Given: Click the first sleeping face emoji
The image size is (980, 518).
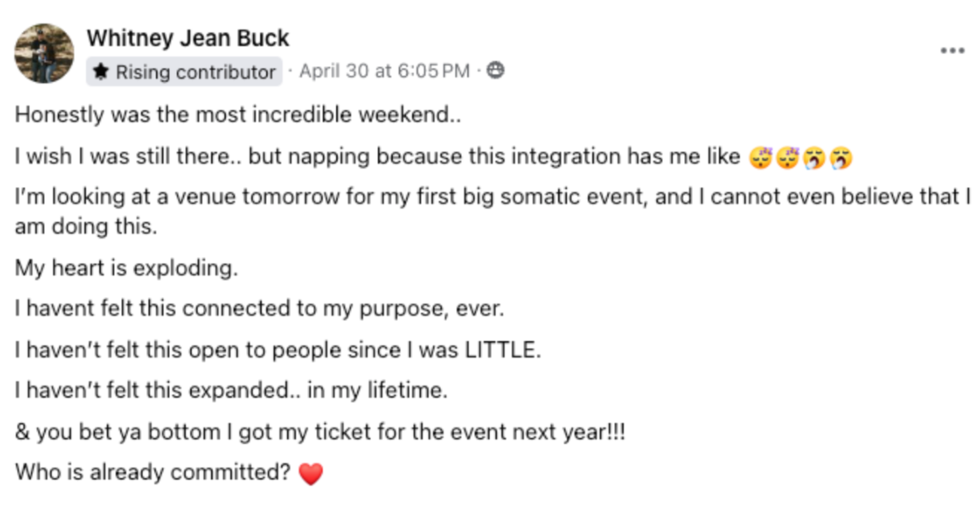Looking at the screenshot, I should (760, 157).
